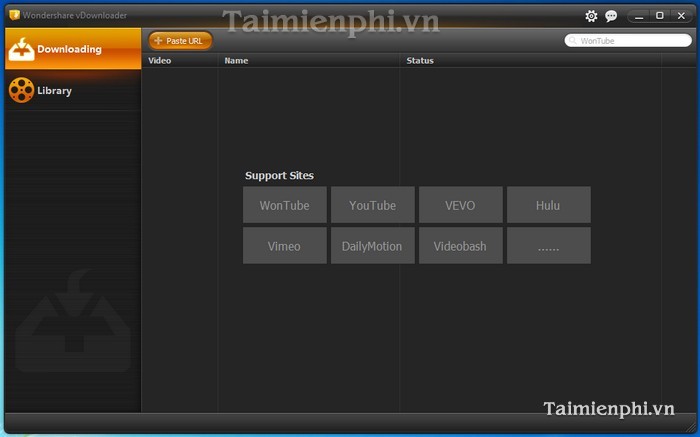Click the Paste URL button
Viewport: 700px width, 437px height.
[180, 41]
